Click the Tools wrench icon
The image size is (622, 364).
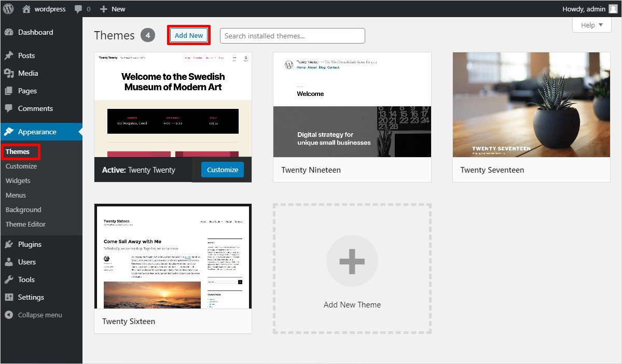pyautogui.click(x=9, y=279)
